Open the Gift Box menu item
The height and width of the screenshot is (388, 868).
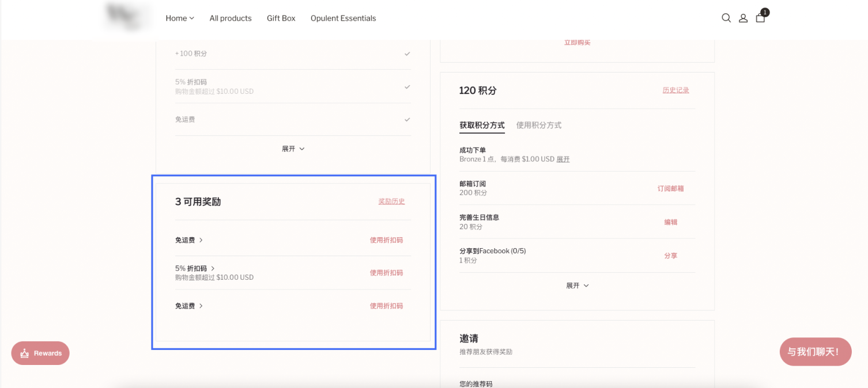pos(281,18)
